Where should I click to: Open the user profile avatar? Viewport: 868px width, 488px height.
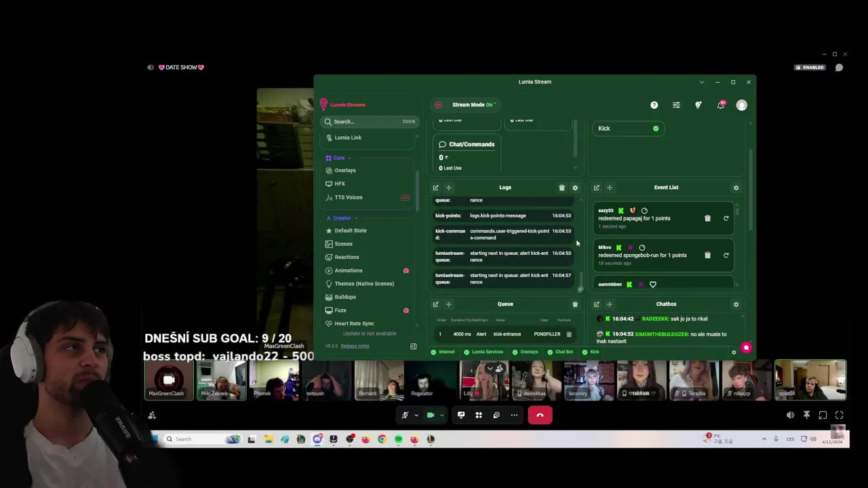(x=742, y=105)
